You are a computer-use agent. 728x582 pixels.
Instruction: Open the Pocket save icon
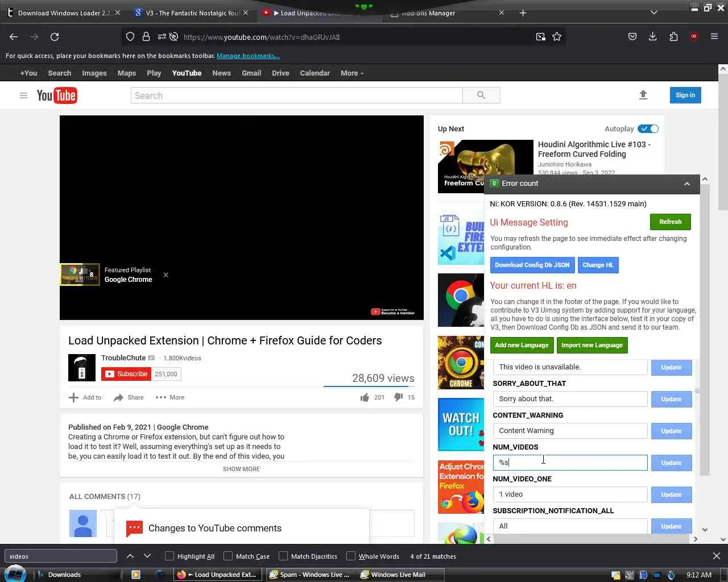point(632,37)
